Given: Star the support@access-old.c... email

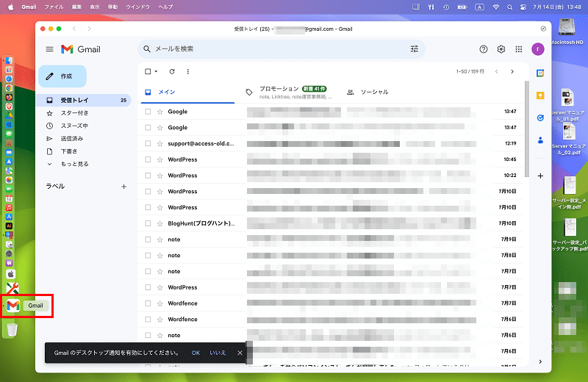Looking at the screenshot, I should coord(159,143).
